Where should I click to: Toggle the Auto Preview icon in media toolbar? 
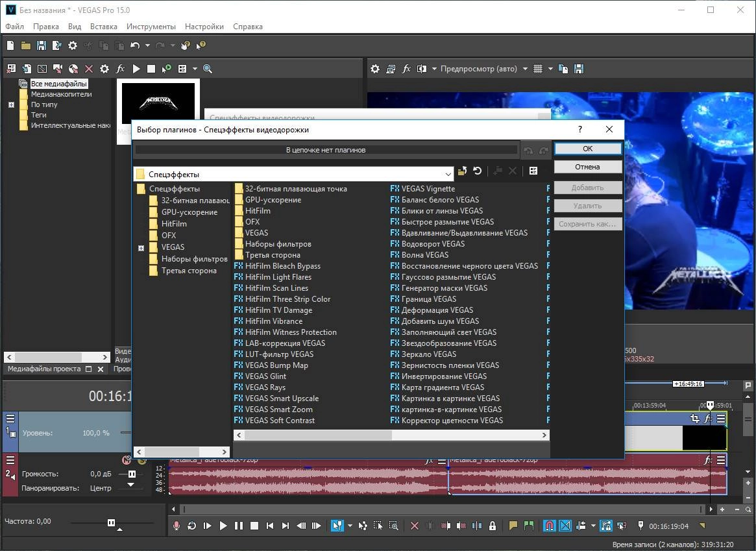[x=166, y=69]
